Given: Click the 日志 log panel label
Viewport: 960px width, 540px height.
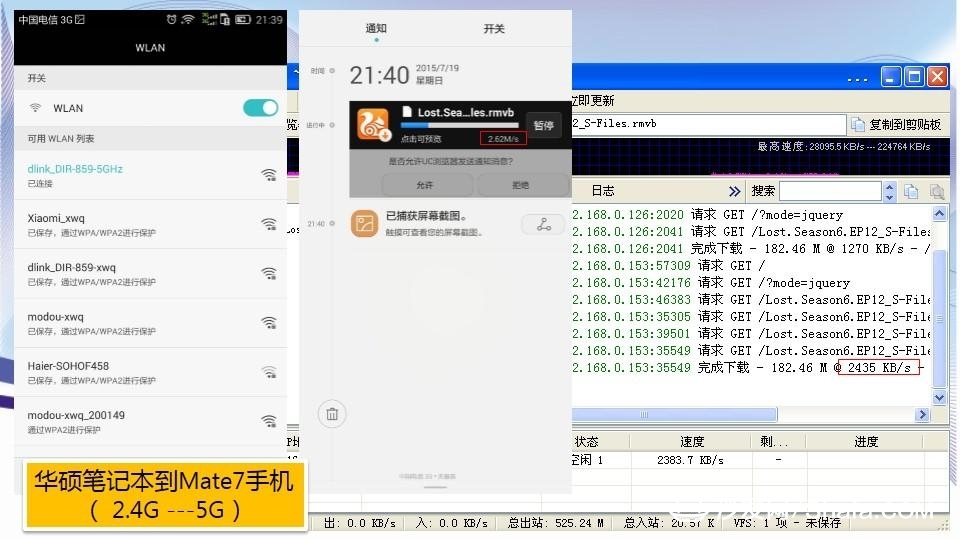Looking at the screenshot, I should pyautogui.click(x=602, y=191).
